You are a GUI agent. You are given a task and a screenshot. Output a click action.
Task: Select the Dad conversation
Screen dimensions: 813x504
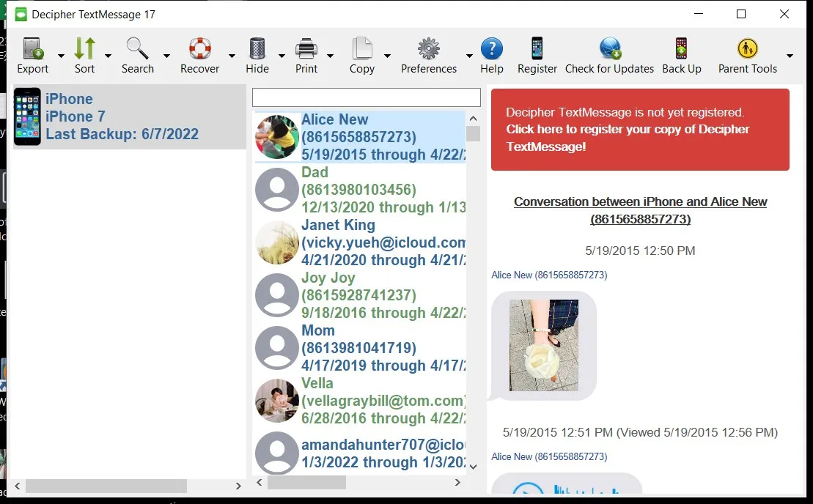click(361, 190)
